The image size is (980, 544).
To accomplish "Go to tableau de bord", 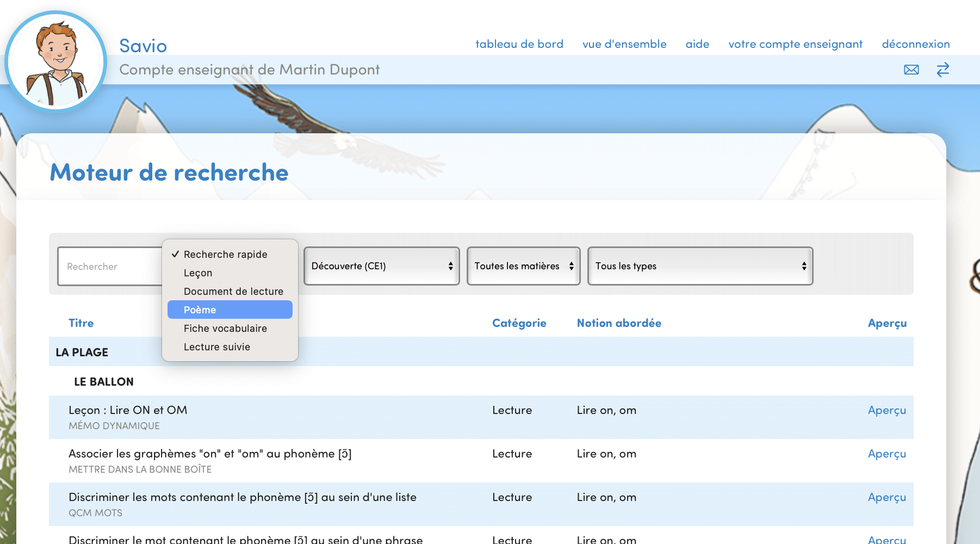I will point(520,44).
